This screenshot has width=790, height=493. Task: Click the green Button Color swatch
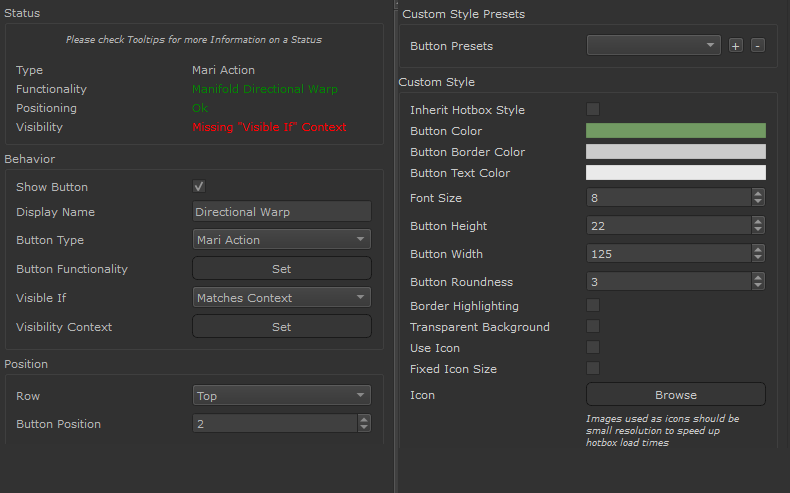pyautogui.click(x=675, y=131)
